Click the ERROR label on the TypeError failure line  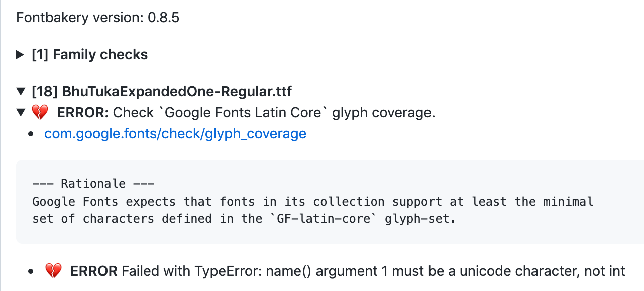(x=92, y=270)
